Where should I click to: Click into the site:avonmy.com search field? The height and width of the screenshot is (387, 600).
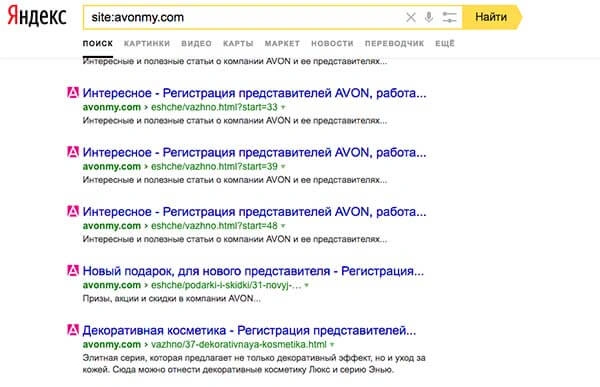coord(245,17)
